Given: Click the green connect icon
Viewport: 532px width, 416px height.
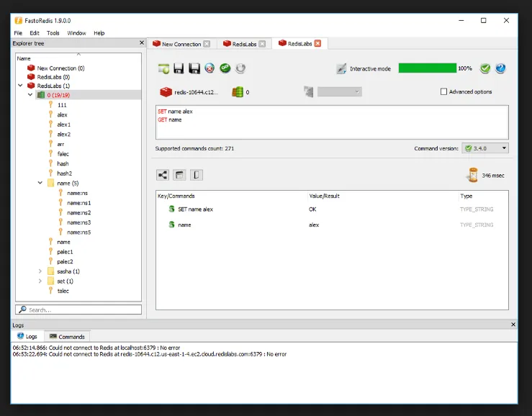Looking at the screenshot, I should click(x=225, y=68).
